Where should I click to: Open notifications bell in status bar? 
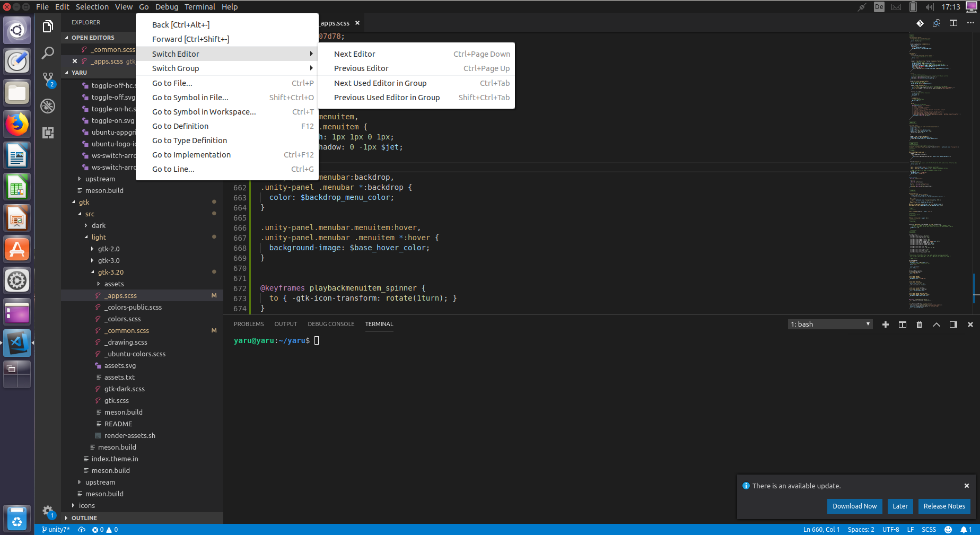point(966,530)
